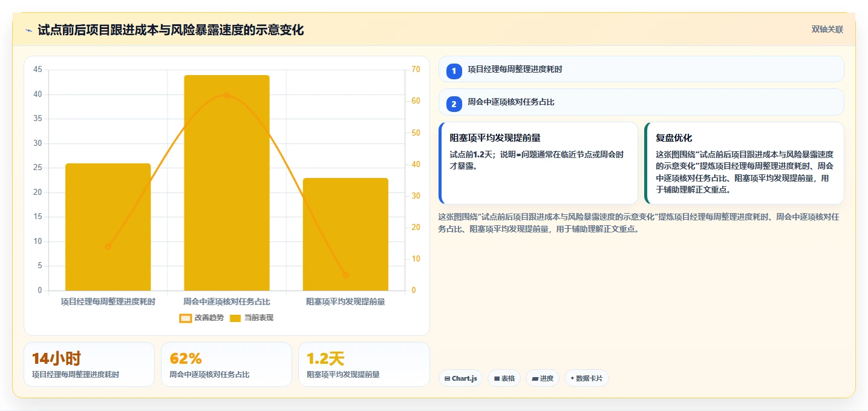The image size is (868, 411).
Task: Click x-axis label 项目经理每周整理进度耗时
Action: tap(108, 301)
